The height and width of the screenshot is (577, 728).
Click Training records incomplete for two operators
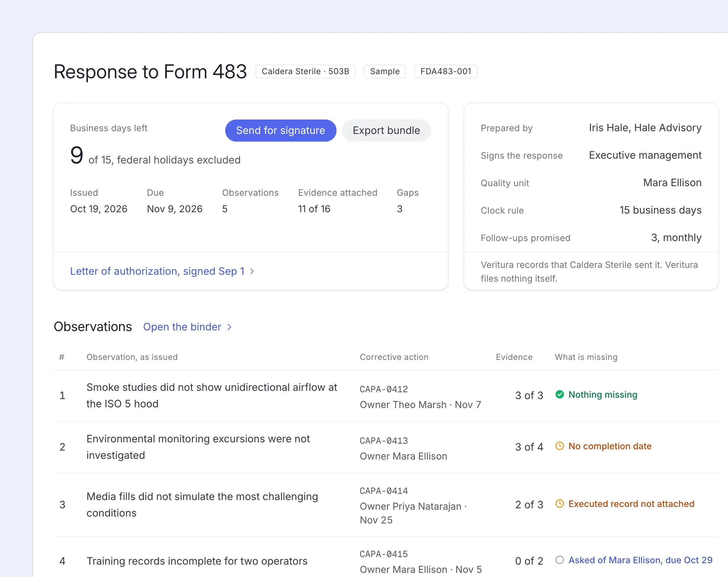(197, 561)
